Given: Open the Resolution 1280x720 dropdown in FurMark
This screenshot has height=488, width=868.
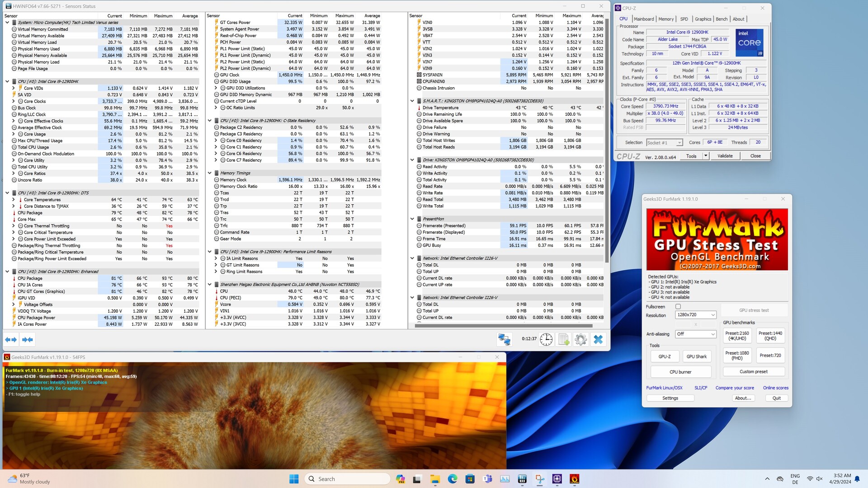Looking at the screenshot, I should (x=696, y=315).
